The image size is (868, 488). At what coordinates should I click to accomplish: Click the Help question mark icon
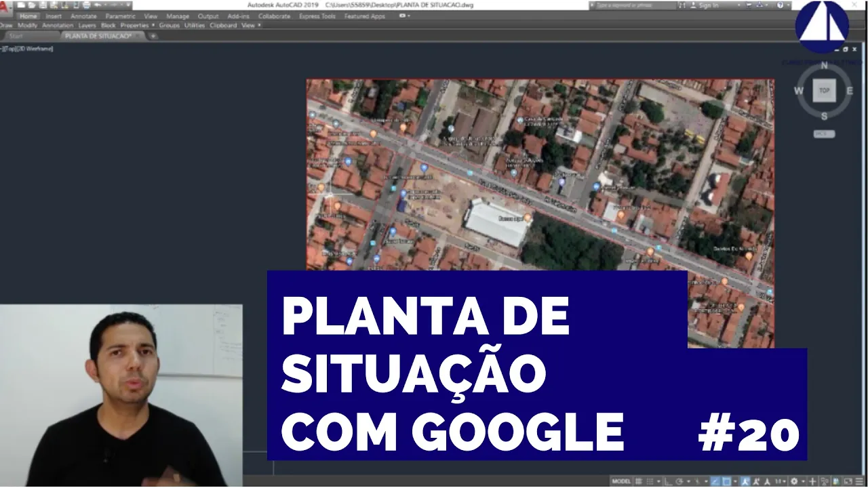tap(780, 5)
